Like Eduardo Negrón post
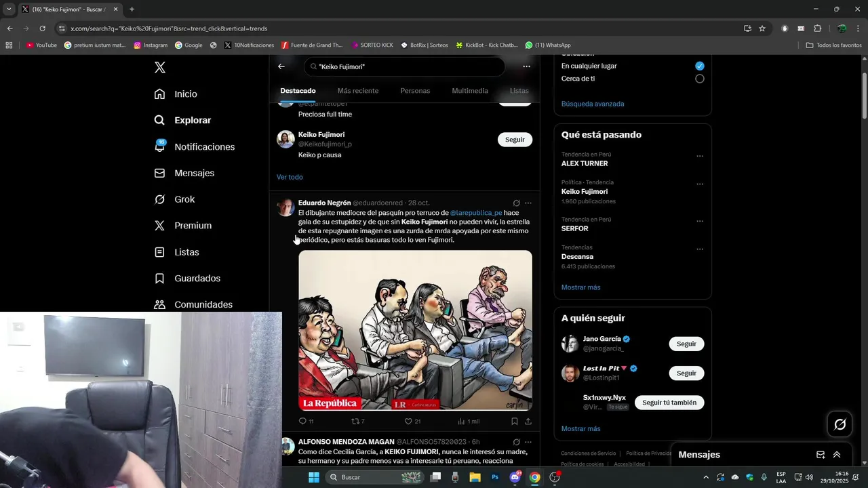 tap(412, 422)
